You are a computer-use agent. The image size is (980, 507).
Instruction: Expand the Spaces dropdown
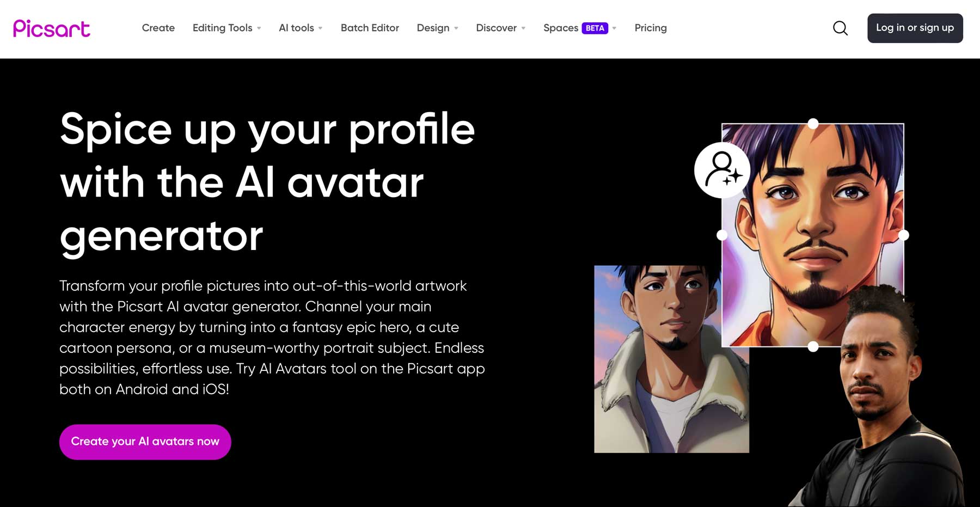(561, 28)
